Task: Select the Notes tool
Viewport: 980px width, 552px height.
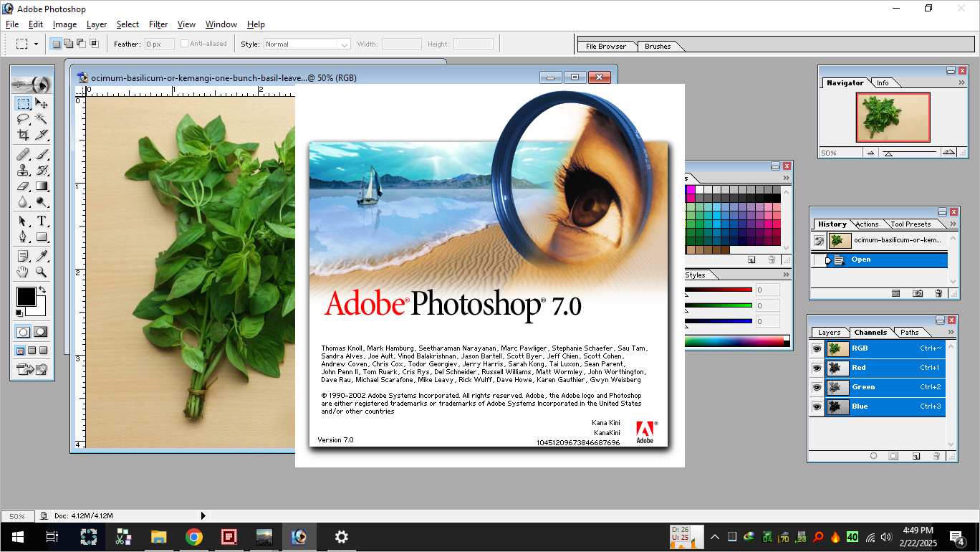Action: pos(23,256)
